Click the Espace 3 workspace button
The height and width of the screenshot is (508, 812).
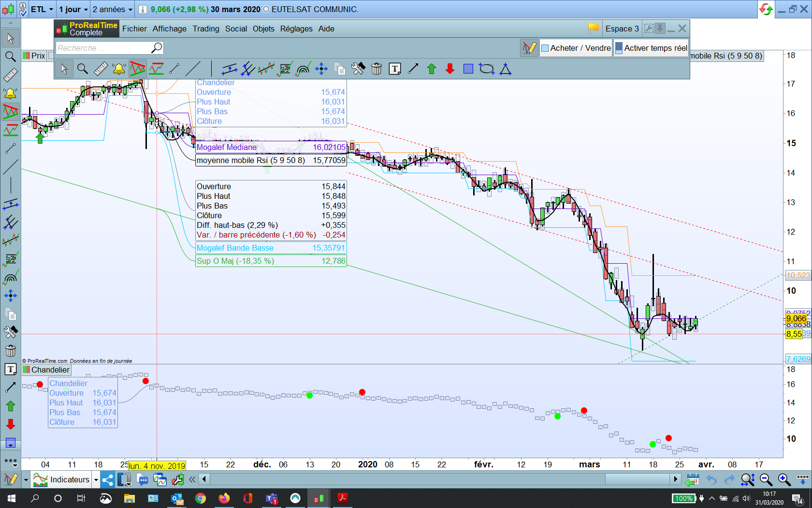click(x=622, y=29)
